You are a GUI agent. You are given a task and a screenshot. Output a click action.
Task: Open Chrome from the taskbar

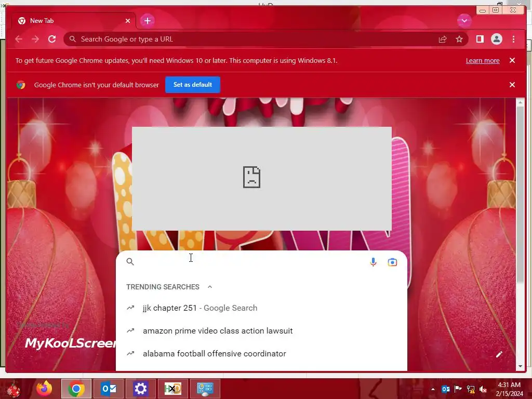pyautogui.click(x=76, y=389)
